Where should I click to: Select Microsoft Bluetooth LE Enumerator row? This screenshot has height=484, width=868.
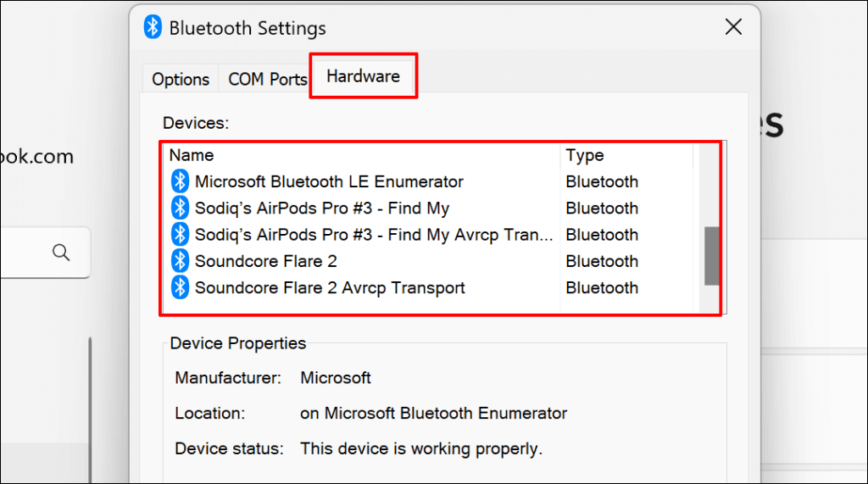pos(329,181)
